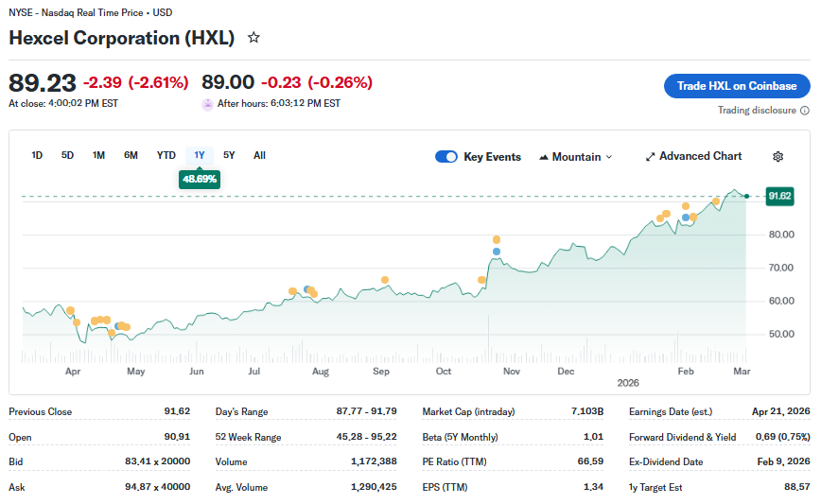Click the Avg. Volume value 1,290,425
Viewport: 821px width, 504px height.
pyautogui.click(x=374, y=487)
